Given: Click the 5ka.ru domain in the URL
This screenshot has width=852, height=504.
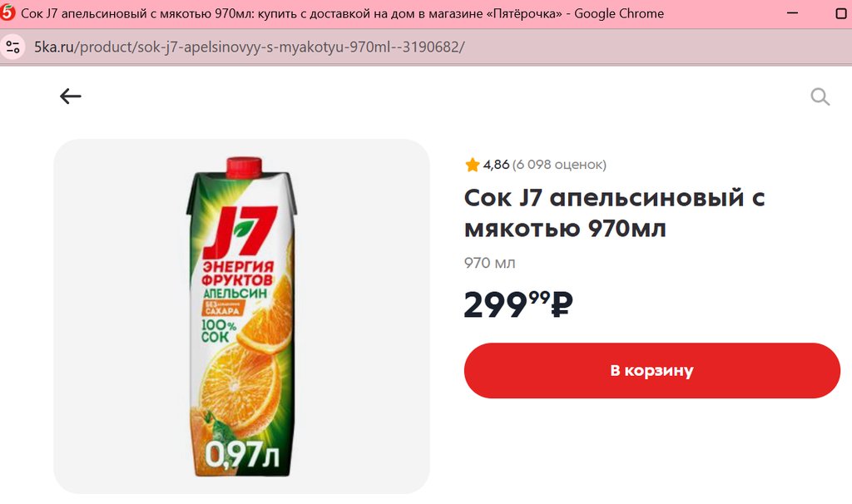Looking at the screenshot, I should 54,47.
